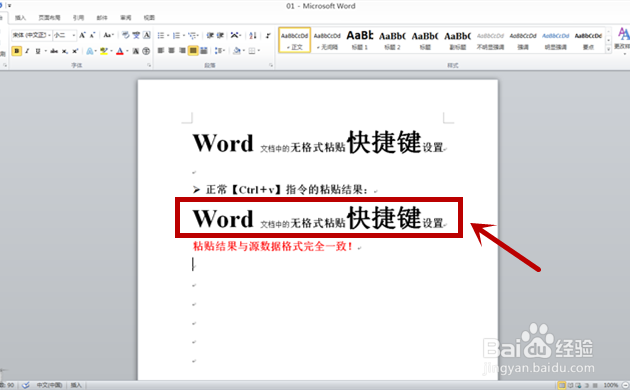Toggle Subscript formatting
The width and height of the screenshot is (630, 390).
65,51
